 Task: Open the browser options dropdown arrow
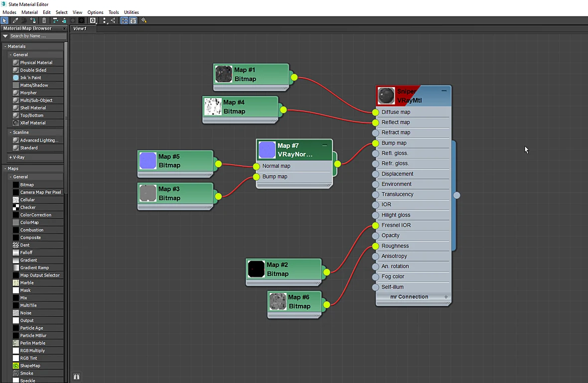[5, 36]
